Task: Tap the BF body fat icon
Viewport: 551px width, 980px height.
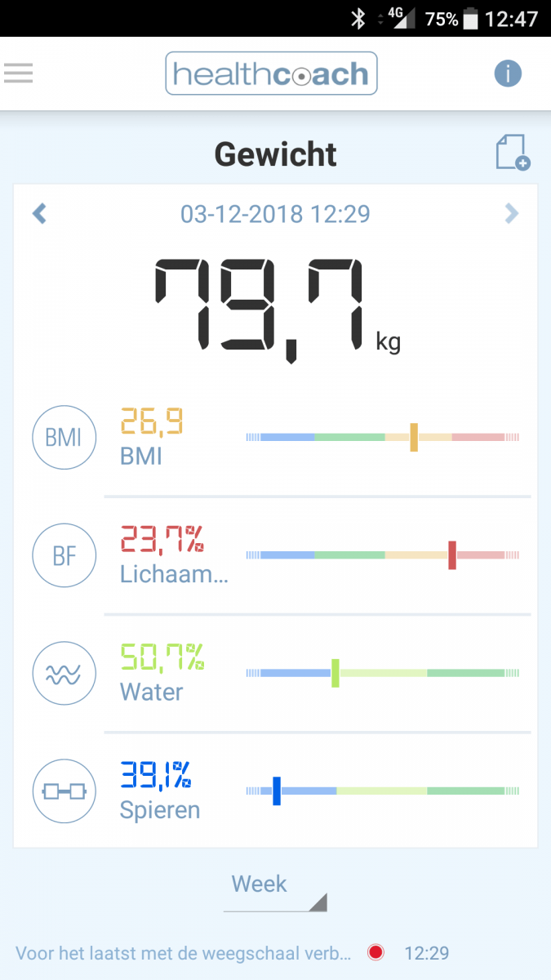Action: pyautogui.click(x=64, y=556)
